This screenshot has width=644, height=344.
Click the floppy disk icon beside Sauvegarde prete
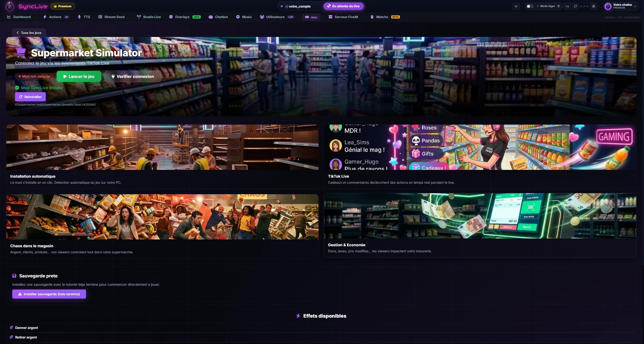point(14,276)
